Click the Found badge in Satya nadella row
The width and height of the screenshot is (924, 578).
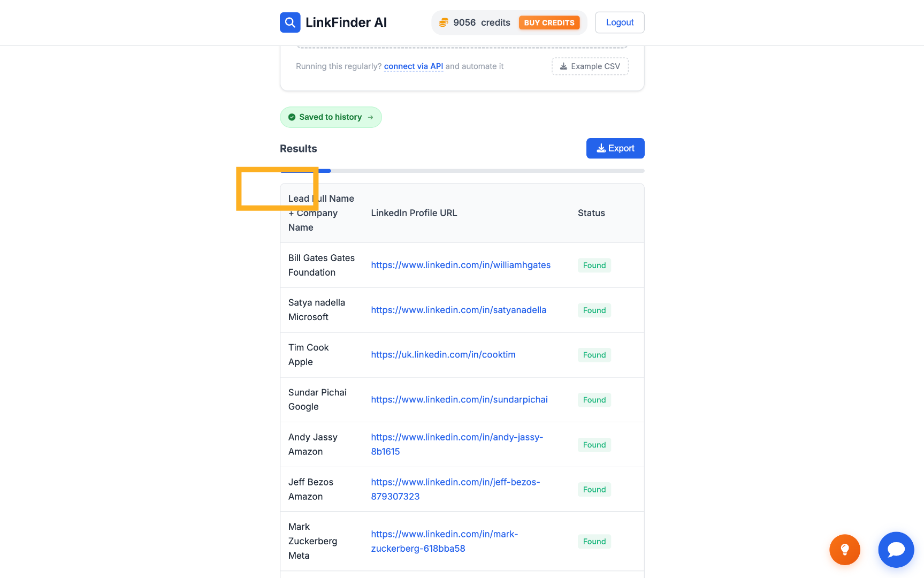pyautogui.click(x=594, y=310)
